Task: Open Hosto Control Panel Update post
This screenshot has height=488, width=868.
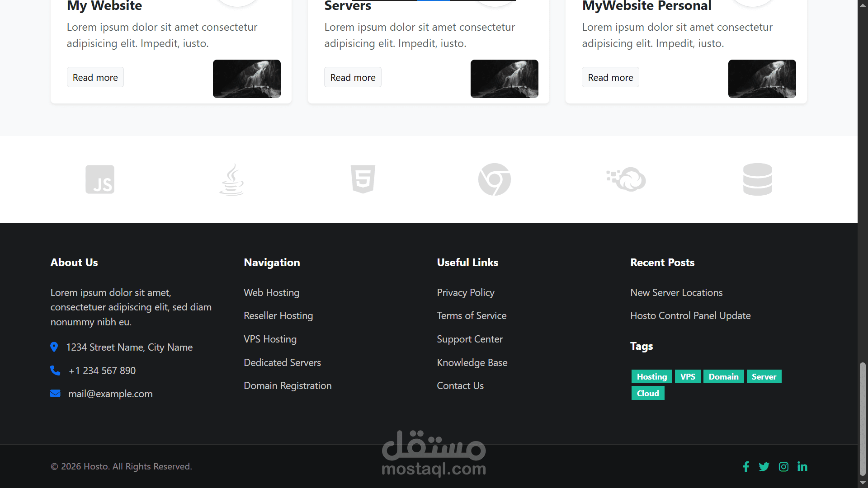Action: click(690, 316)
